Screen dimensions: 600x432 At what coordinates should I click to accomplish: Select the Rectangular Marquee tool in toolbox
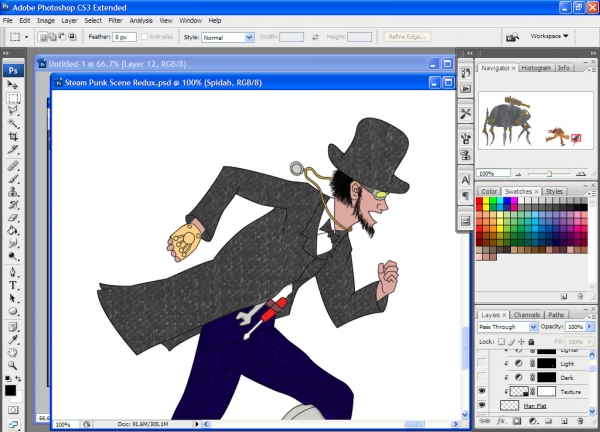13,98
